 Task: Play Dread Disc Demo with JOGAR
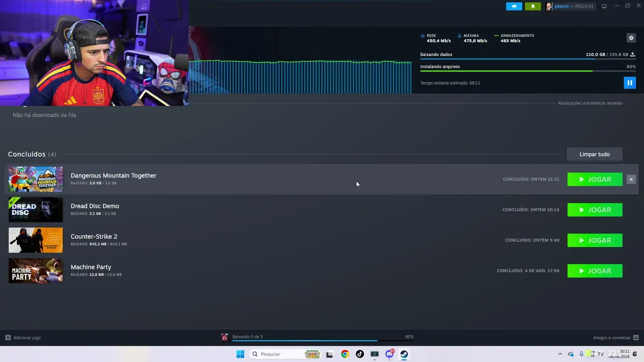[x=595, y=210]
